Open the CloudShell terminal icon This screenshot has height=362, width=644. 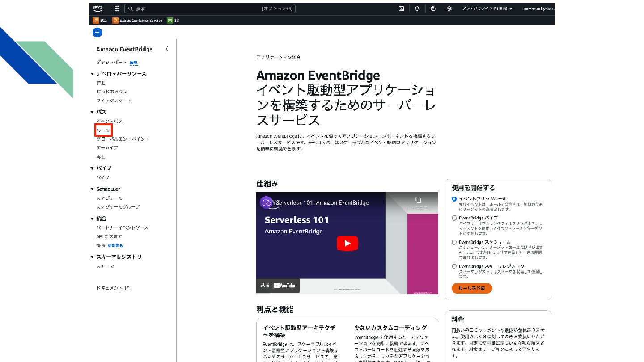click(x=402, y=8)
